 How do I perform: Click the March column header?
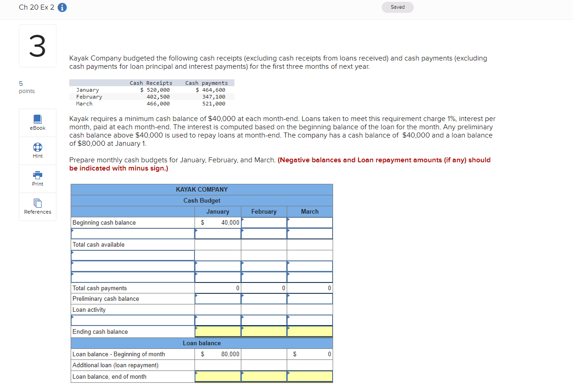point(310,211)
